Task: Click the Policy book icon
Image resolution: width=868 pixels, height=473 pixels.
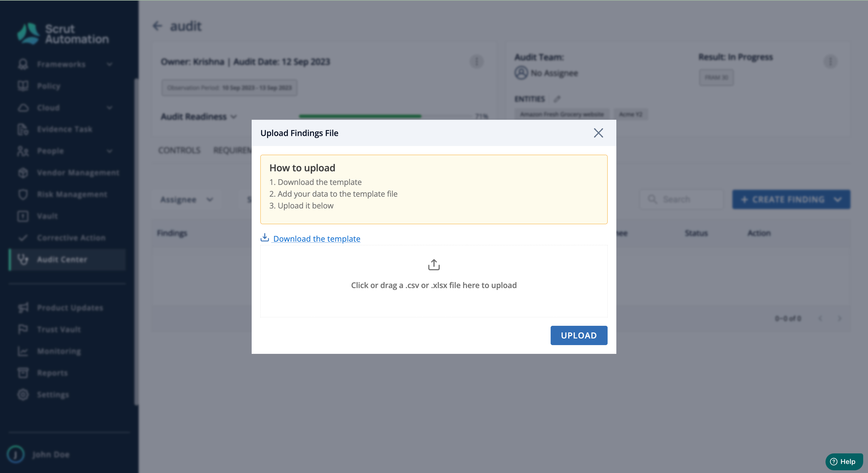Action: (23, 86)
